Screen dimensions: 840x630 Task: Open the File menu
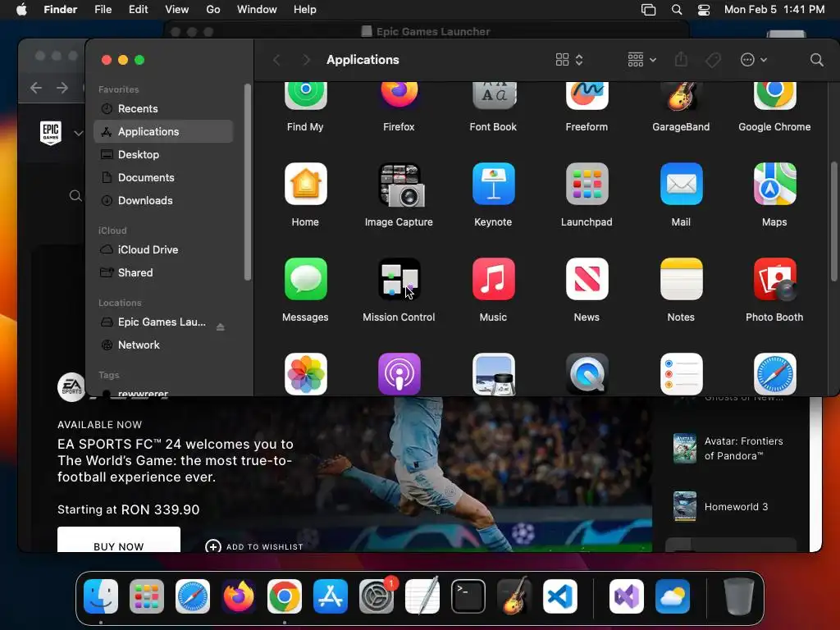pyautogui.click(x=103, y=10)
